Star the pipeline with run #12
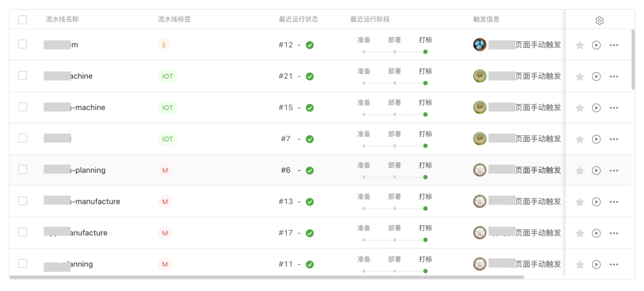 (580, 45)
